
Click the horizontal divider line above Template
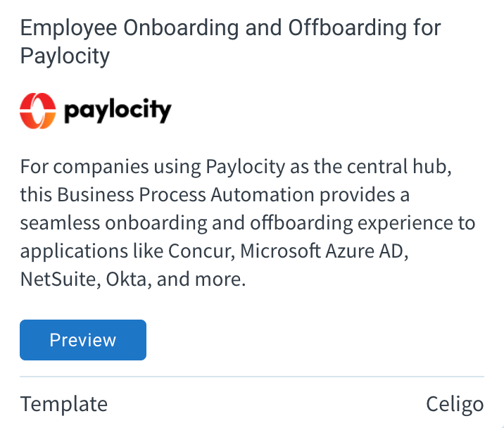pos(252,376)
